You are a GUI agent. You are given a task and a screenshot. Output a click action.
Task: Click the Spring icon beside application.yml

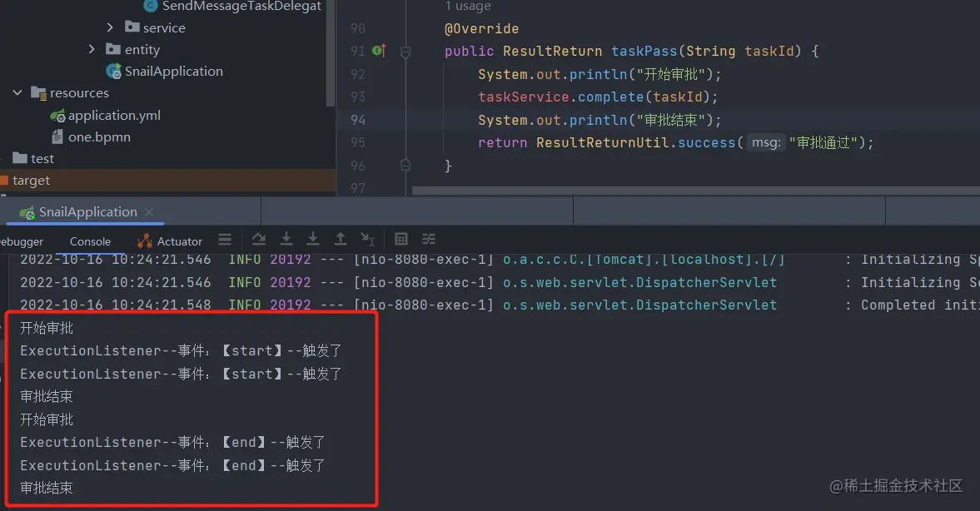coord(58,117)
